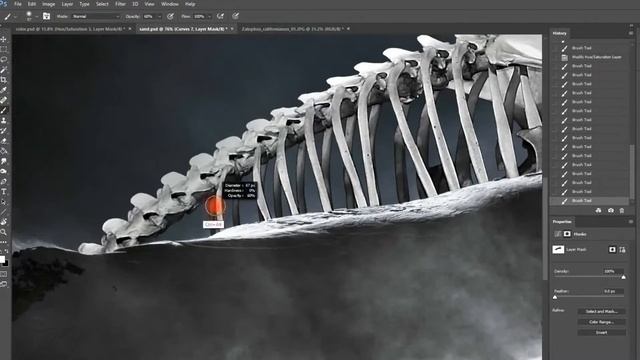Click the foreground color swatch

(2, 260)
